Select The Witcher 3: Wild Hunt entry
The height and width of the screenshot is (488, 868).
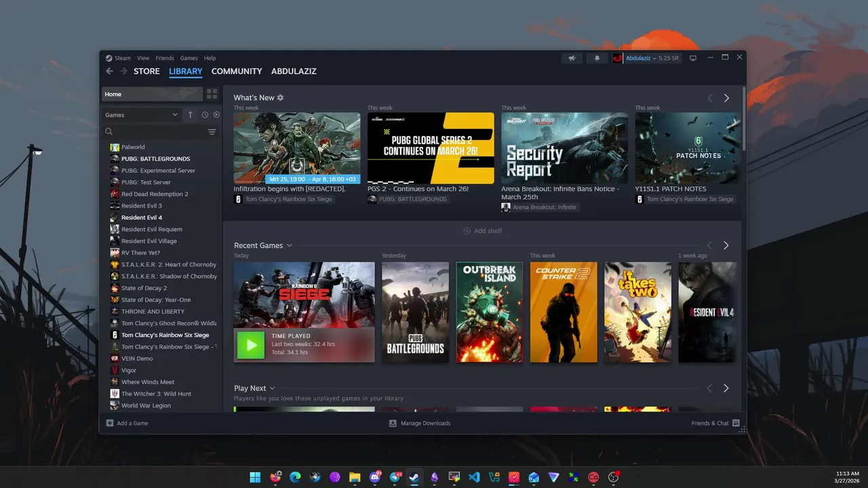(156, 394)
